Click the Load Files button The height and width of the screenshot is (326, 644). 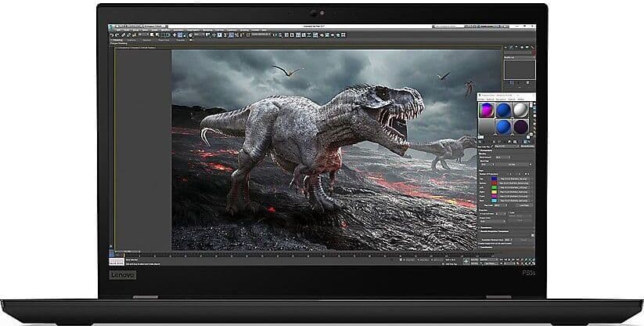tap(524, 205)
